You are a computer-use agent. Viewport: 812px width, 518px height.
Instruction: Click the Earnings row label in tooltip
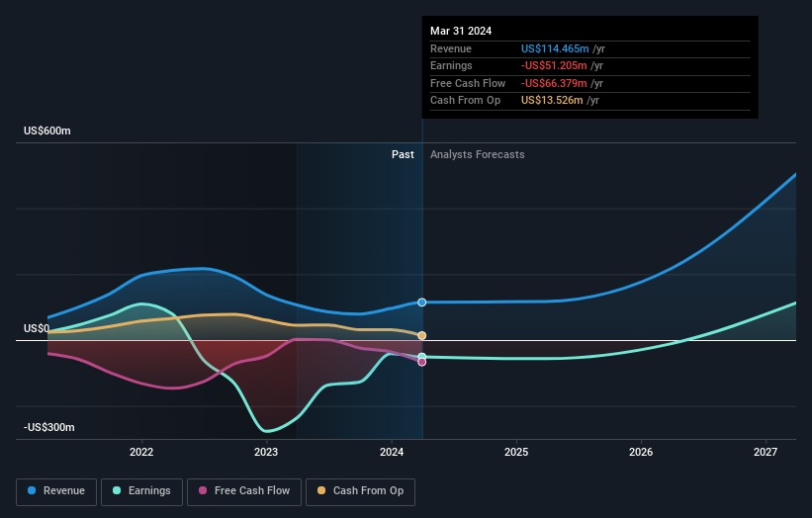[451, 65]
